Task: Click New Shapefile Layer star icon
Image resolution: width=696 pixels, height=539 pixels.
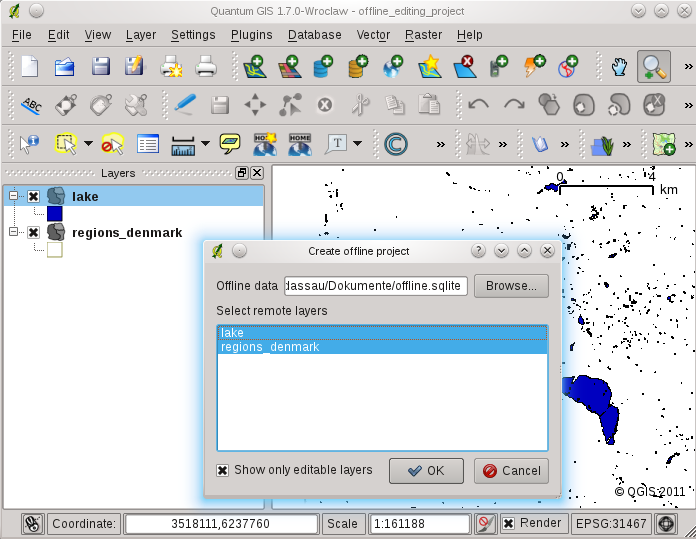Action: 430,67
